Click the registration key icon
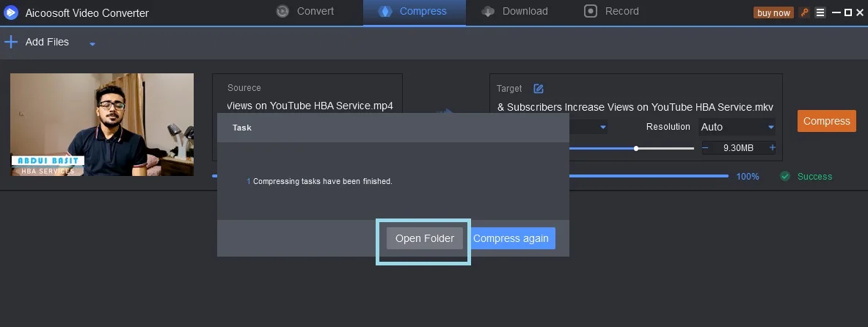868x327 pixels. click(804, 12)
